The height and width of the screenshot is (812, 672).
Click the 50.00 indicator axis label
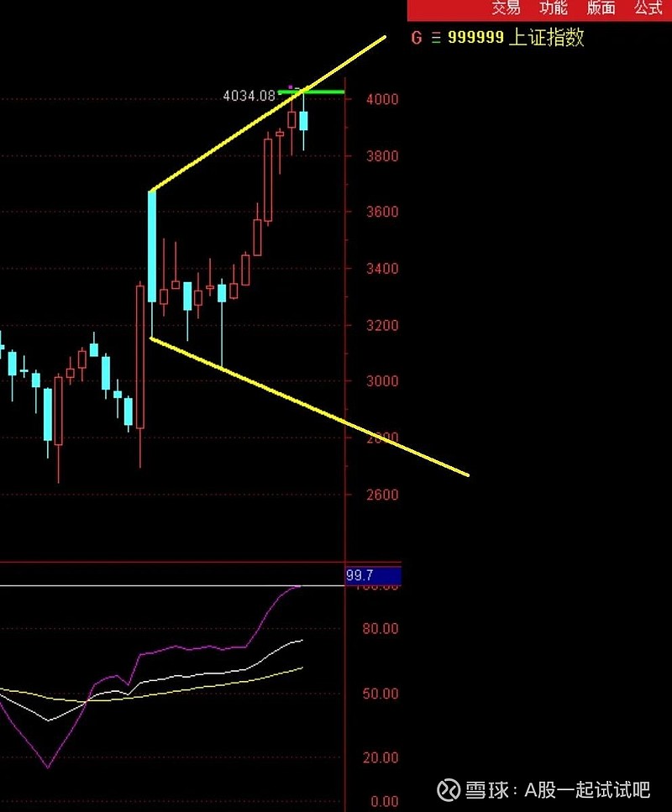[x=381, y=694]
